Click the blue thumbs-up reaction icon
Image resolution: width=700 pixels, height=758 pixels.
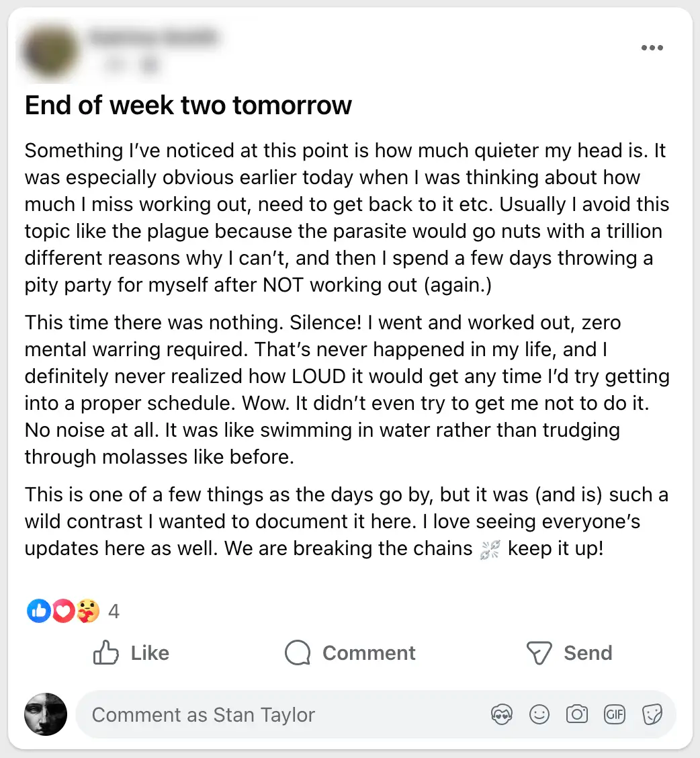38,611
